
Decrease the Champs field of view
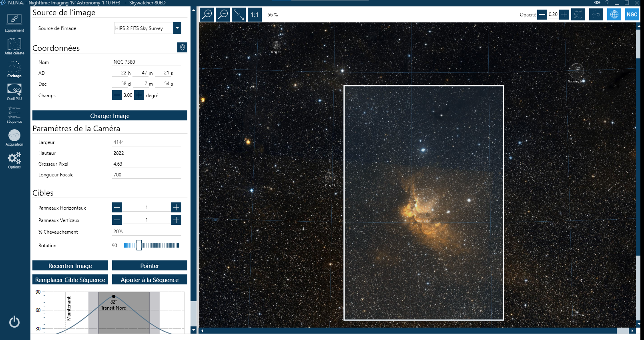point(117,95)
